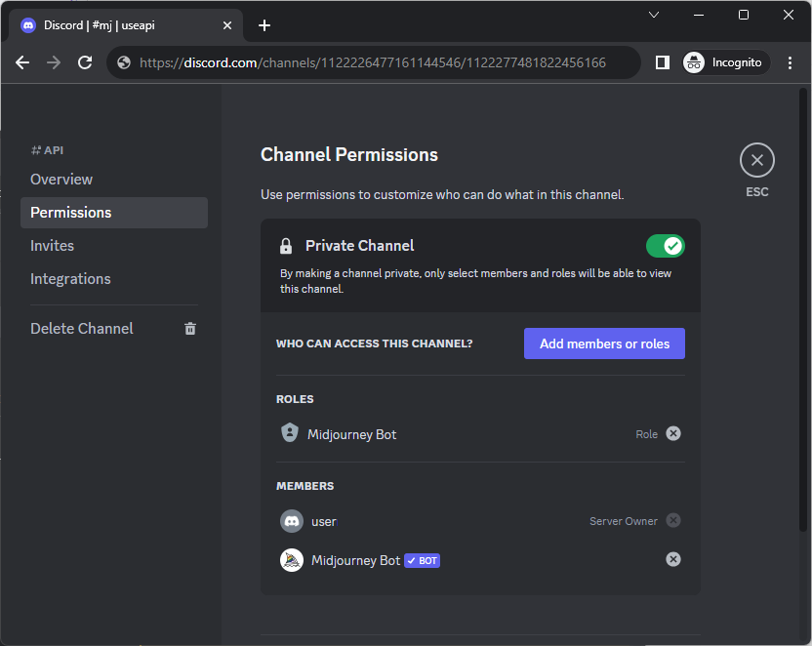Image resolution: width=812 pixels, height=646 pixels.
Task: Close the Discord | #mj | useapi tab
Action: [226, 25]
